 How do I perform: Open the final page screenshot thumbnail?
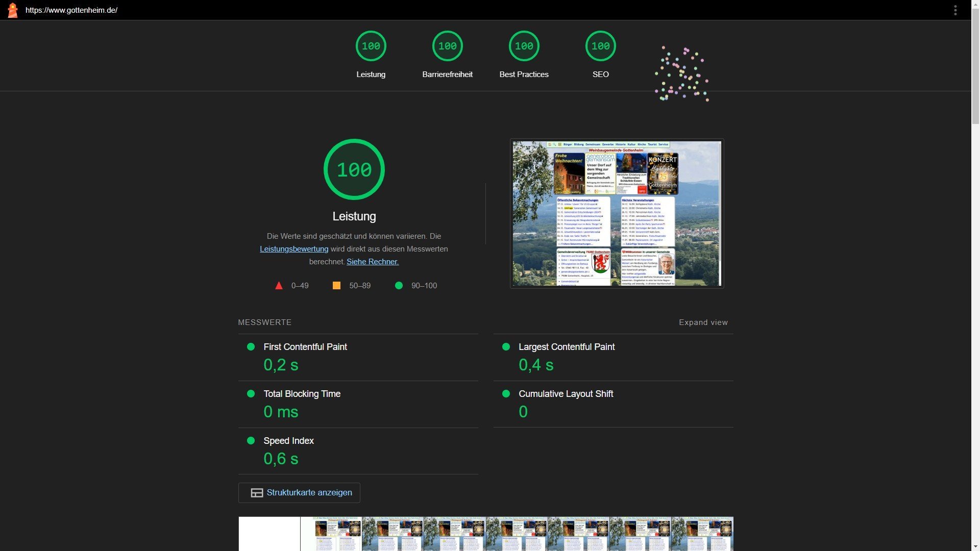617,213
